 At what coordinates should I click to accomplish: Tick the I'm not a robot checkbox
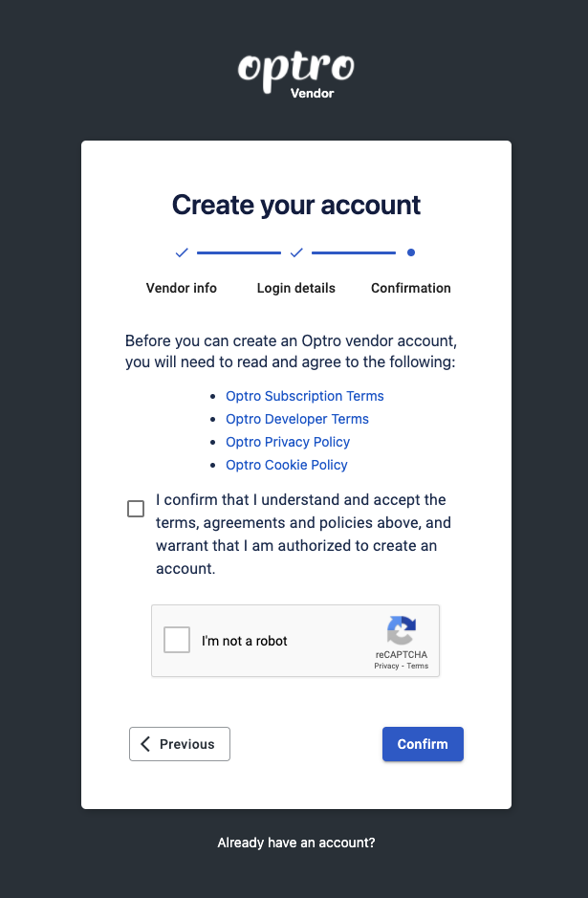177,640
